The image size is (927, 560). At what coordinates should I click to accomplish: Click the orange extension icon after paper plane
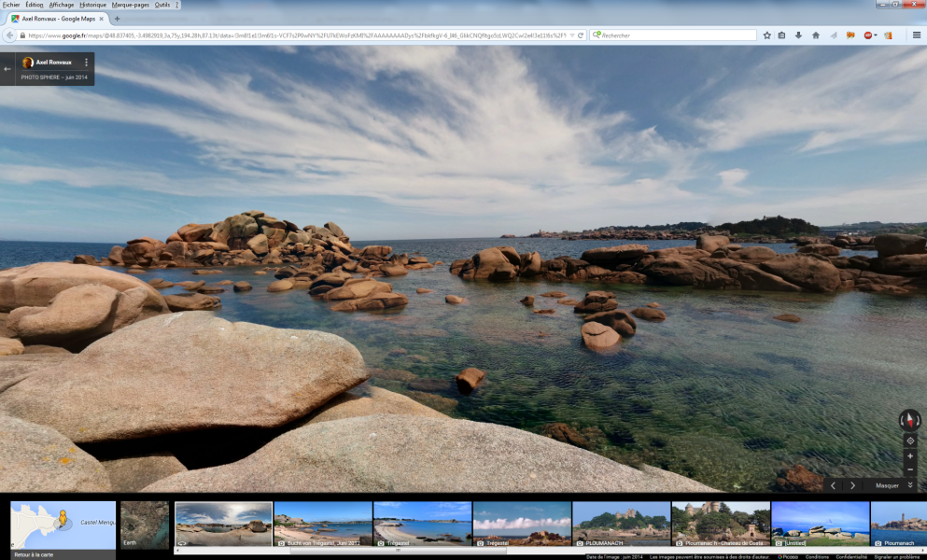[850, 35]
